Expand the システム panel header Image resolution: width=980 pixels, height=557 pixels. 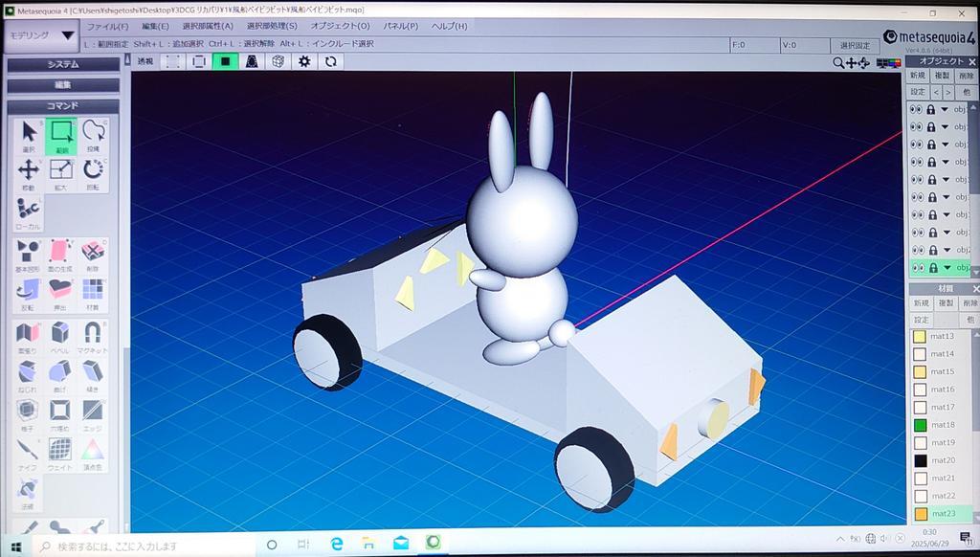click(x=63, y=64)
